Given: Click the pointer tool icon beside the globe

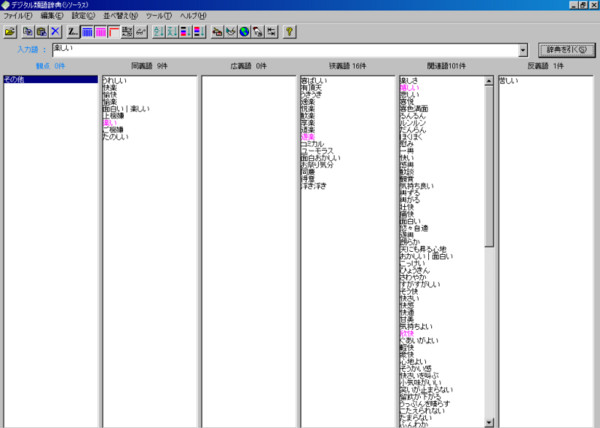Looking at the screenshot, I should [x=258, y=32].
